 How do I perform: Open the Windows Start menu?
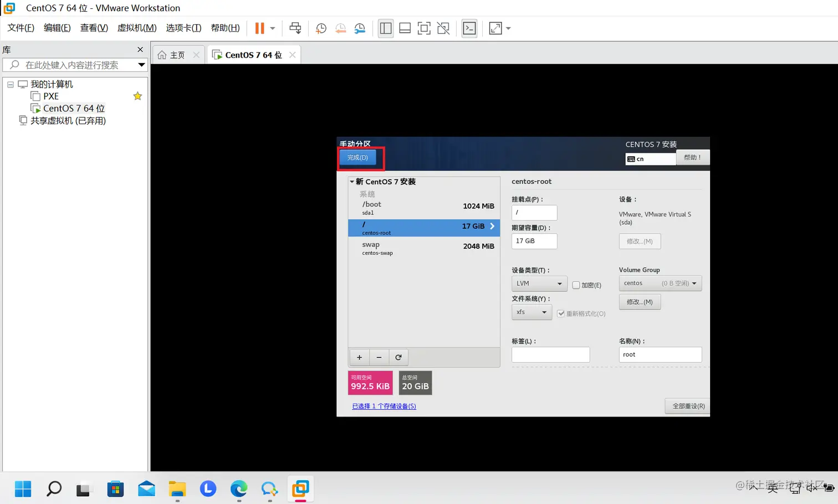[x=23, y=488]
